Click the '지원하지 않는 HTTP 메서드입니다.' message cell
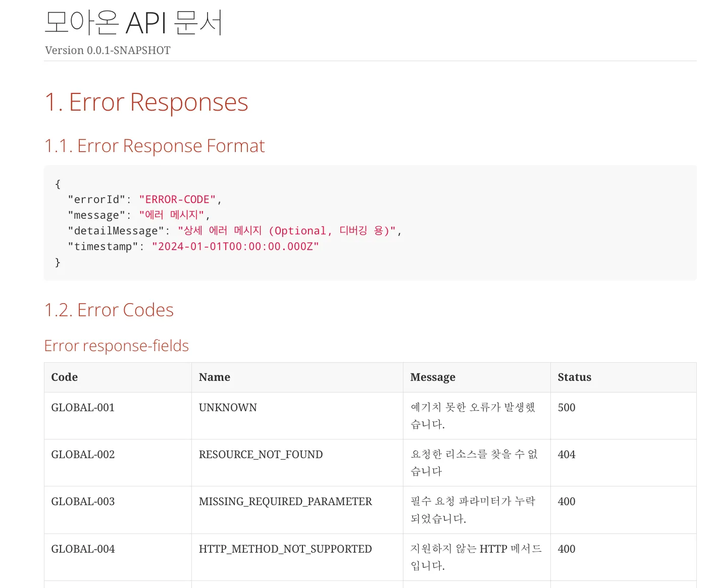The image size is (718, 588). tap(476, 557)
